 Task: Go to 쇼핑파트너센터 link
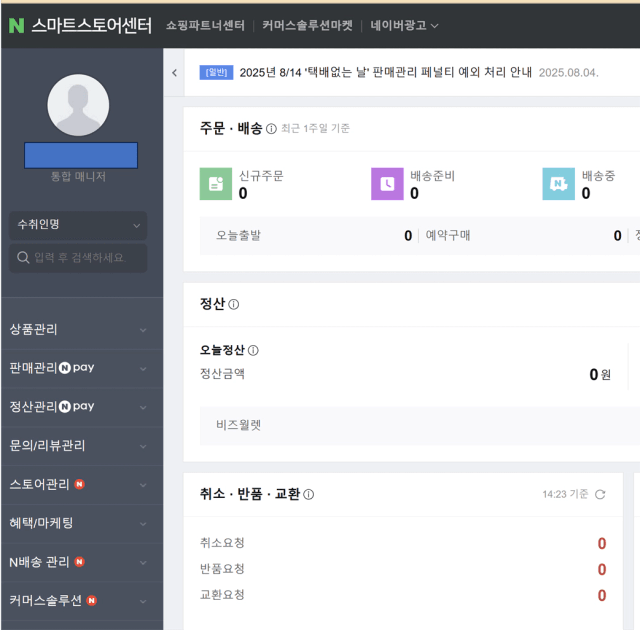[205, 25]
